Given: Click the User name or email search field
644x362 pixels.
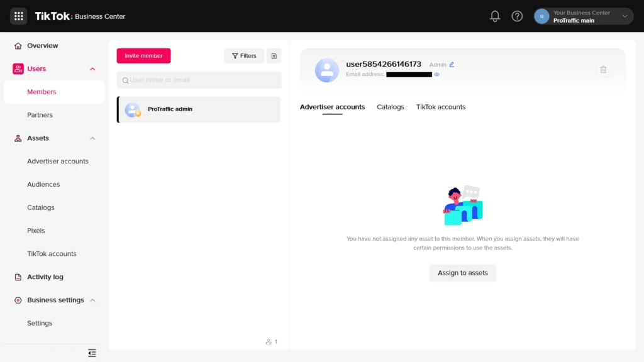Looking at the screenshot, I should click(199, 80).
